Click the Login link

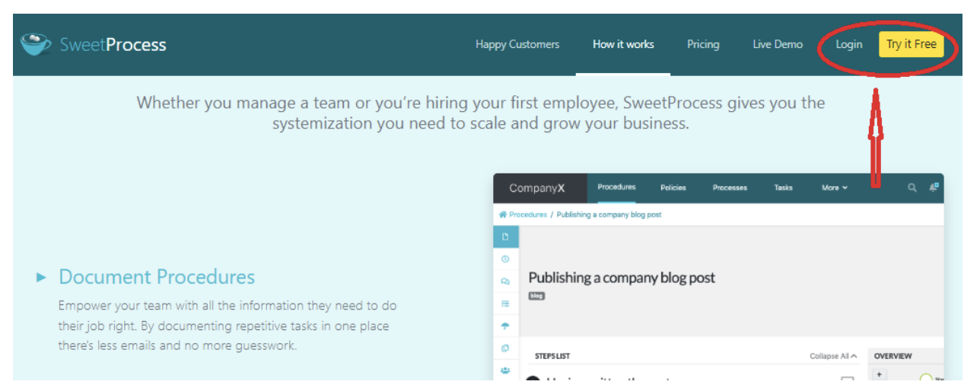tap(849, 44)
